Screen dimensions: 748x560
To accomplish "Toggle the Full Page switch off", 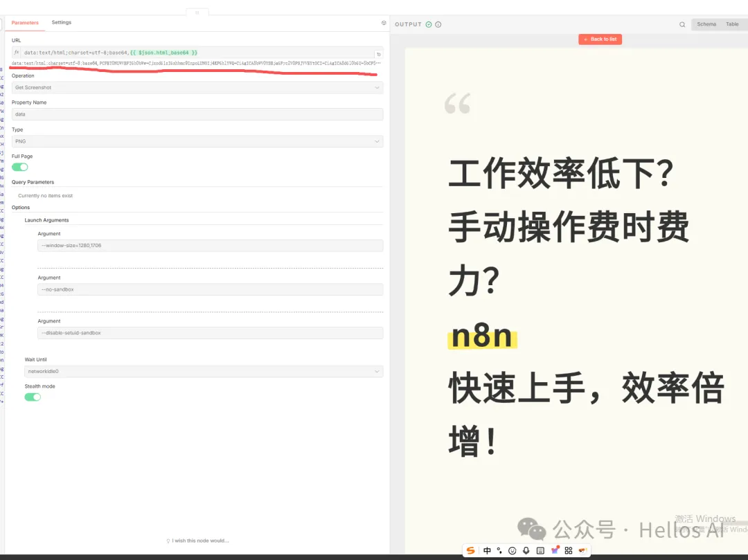I will [20, 167].
